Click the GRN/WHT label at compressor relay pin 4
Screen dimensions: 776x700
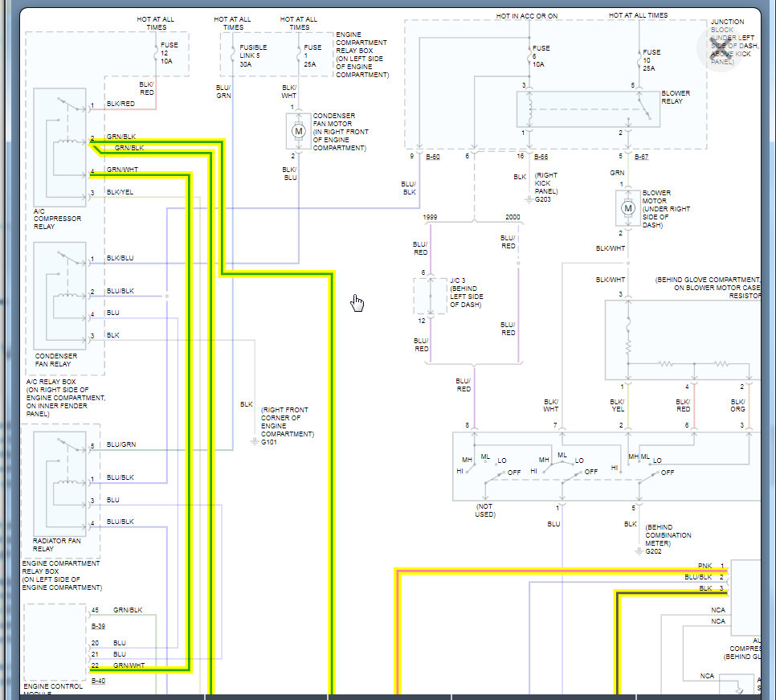[122, 170]
